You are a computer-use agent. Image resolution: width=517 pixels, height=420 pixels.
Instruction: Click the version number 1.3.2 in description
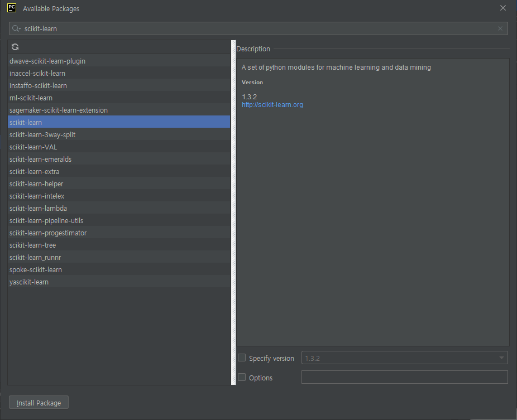click(x=249, y=97)
